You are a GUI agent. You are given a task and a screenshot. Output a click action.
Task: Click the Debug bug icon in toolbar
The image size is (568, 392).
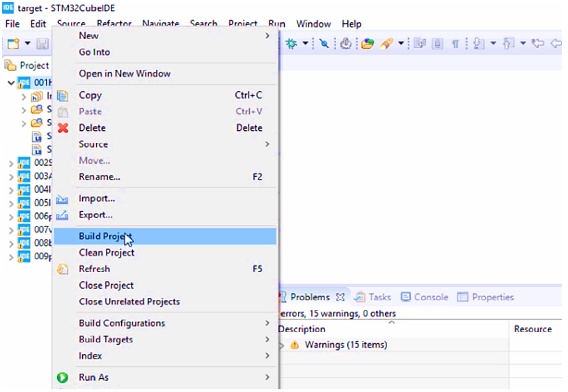(x=291, y=43)
